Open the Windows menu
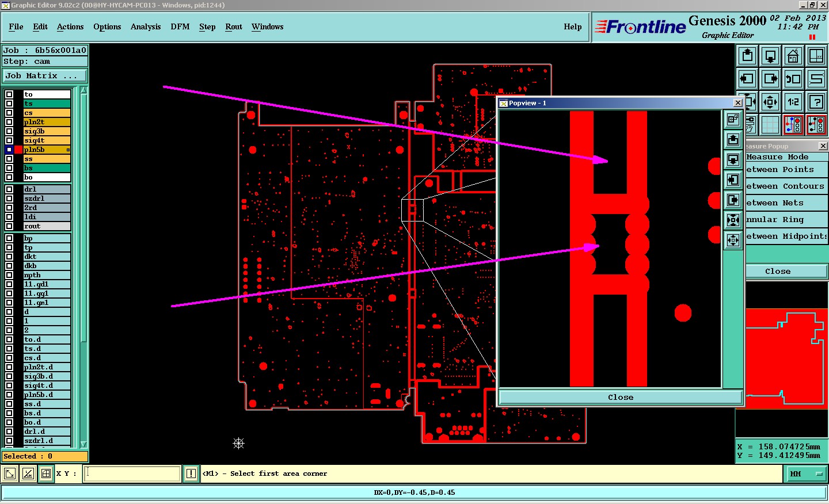829x504 pixels. click(x=268, y=26)
